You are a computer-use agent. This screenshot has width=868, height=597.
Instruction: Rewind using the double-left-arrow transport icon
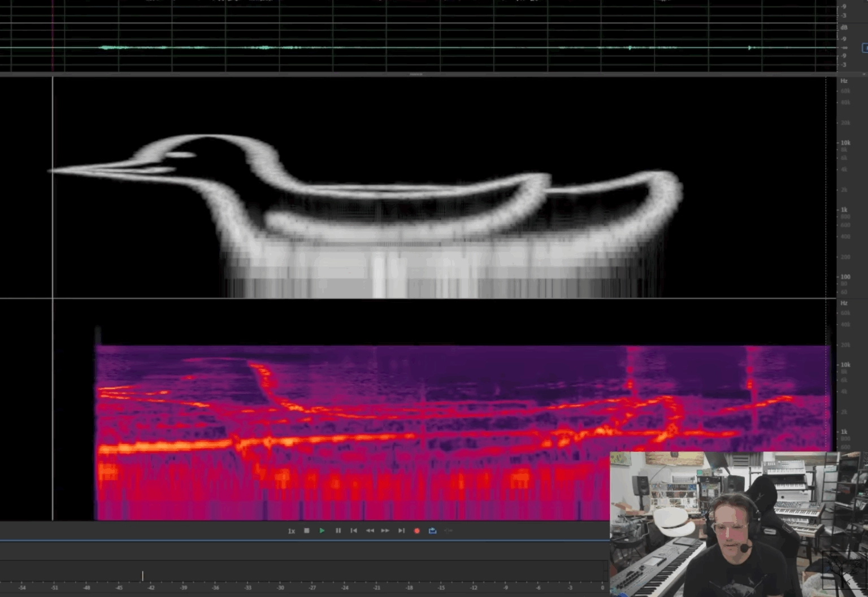[x=370, y=530]
